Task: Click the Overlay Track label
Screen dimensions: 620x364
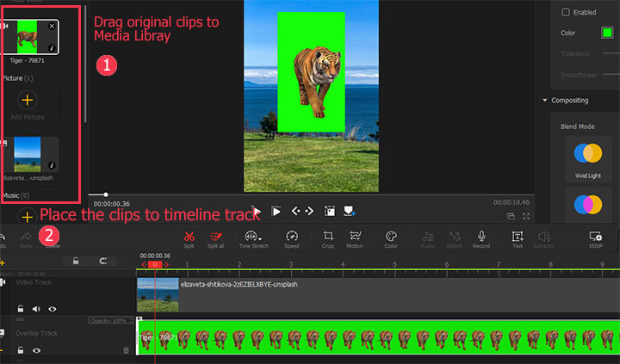Action: pos(36,334)
